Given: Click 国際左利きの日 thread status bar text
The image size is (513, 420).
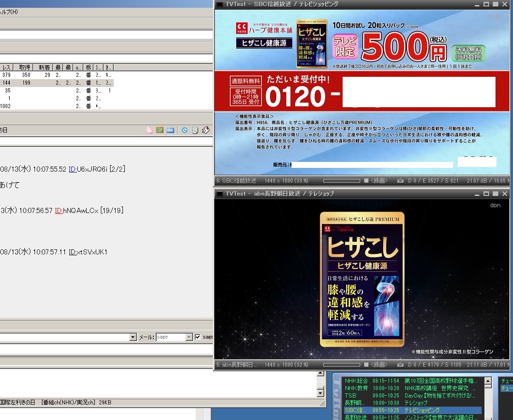Looking at the screenshot, I should [x=17, y=403].
